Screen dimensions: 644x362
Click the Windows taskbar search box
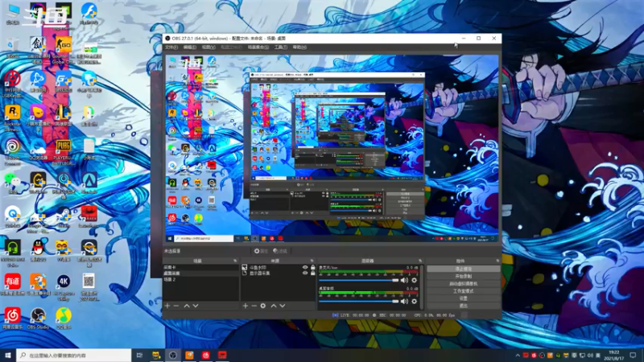pos(74,355)
